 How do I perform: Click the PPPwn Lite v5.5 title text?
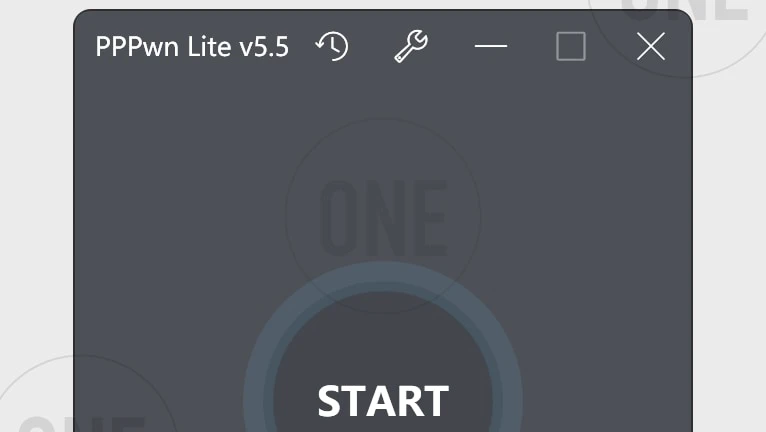click(192, 47)
